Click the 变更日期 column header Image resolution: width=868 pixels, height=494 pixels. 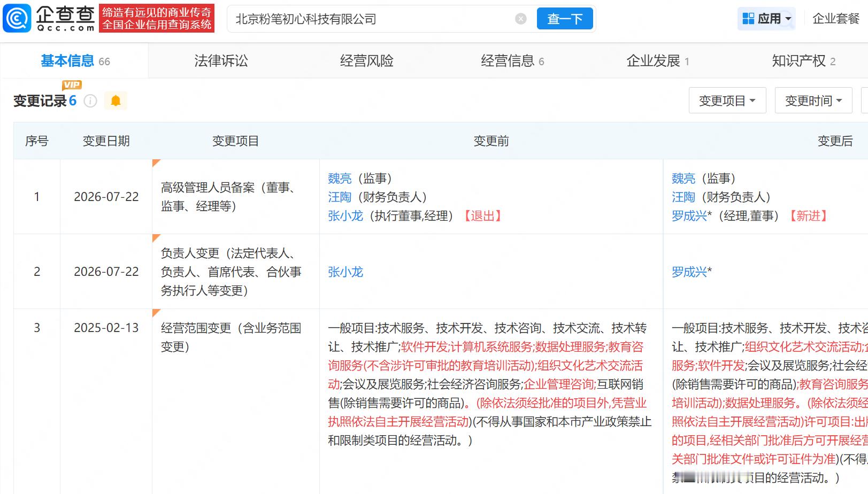pyautogui.click(x=106, y=141)
